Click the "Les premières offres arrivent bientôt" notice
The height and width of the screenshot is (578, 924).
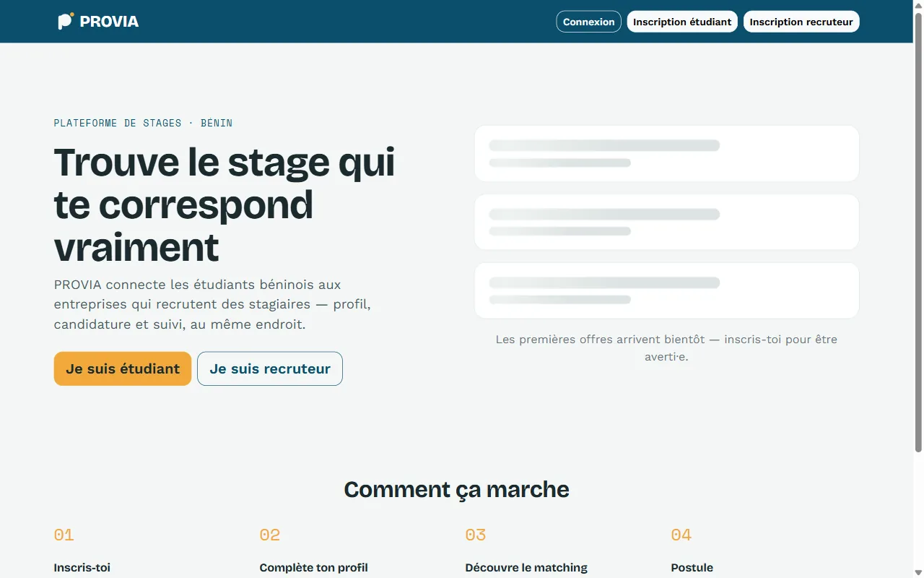coord(666,348)
